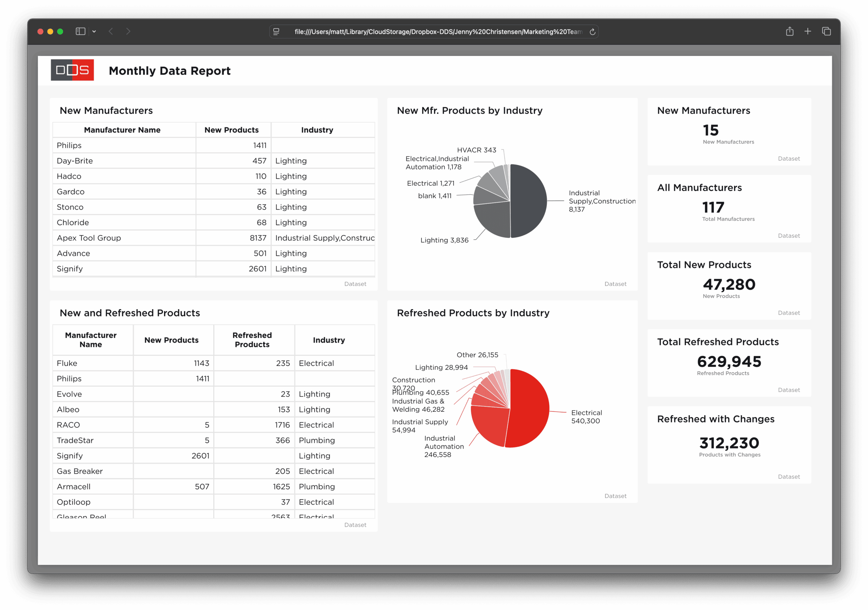
Task: Go back with the back arrow
Action: click(111, 32)
